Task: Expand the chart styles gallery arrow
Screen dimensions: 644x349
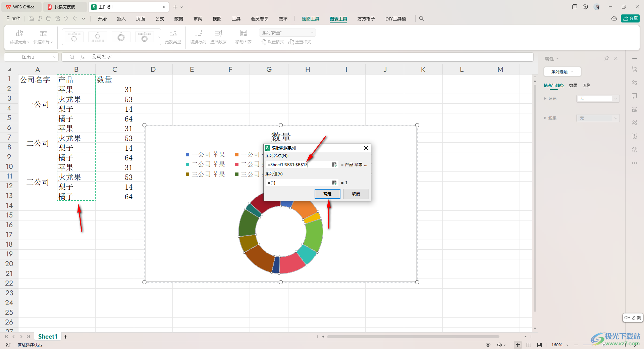Action: 159,37
